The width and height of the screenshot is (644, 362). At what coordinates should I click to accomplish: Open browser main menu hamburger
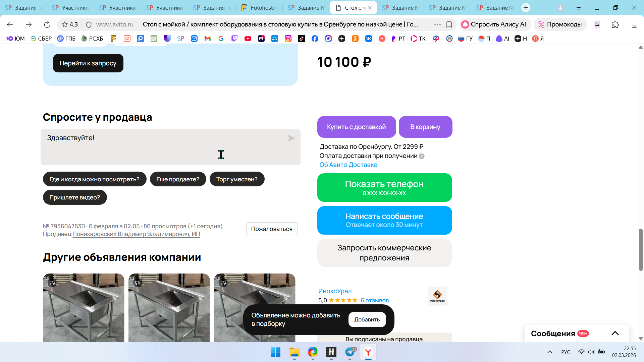point(579,8)
